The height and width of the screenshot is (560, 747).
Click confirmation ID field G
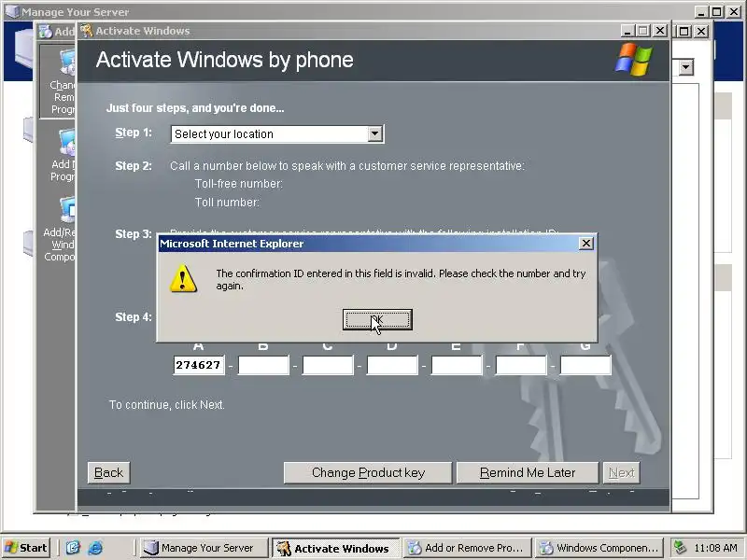[x=585, y=365]
